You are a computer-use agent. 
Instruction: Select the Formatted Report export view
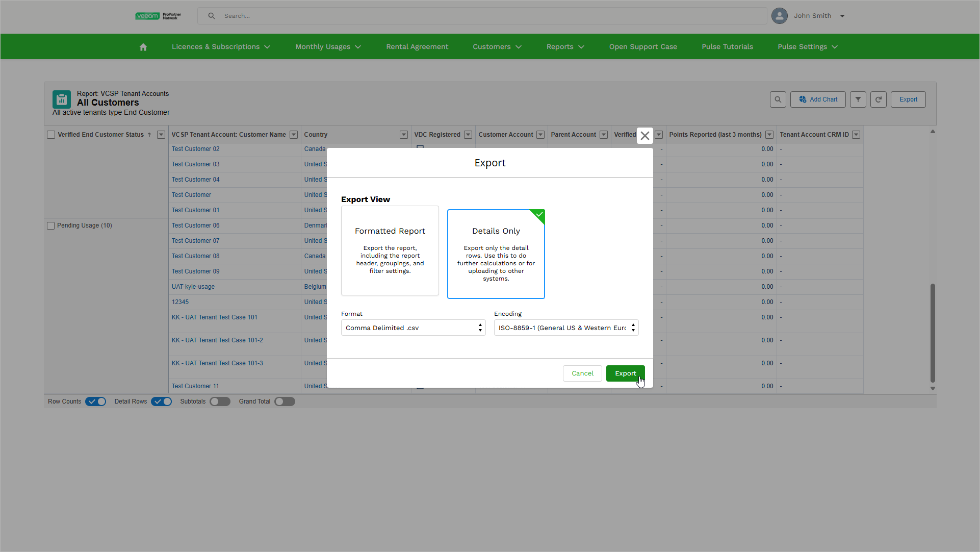pyautogui.click(x=390, y=250)
